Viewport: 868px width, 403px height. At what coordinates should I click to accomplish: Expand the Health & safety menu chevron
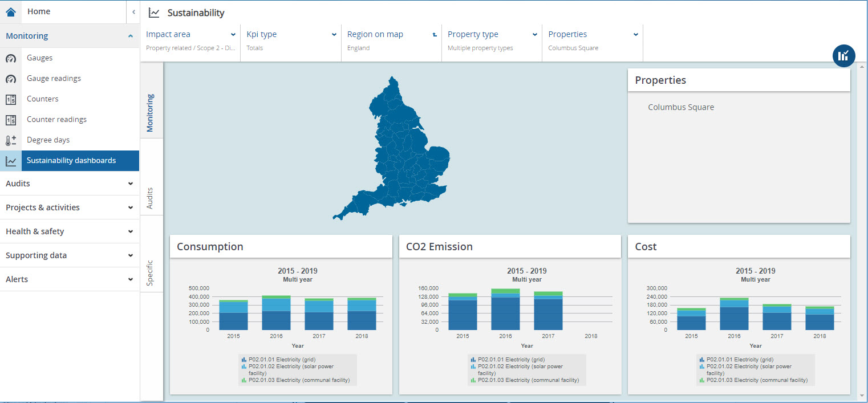coord(131,231)
